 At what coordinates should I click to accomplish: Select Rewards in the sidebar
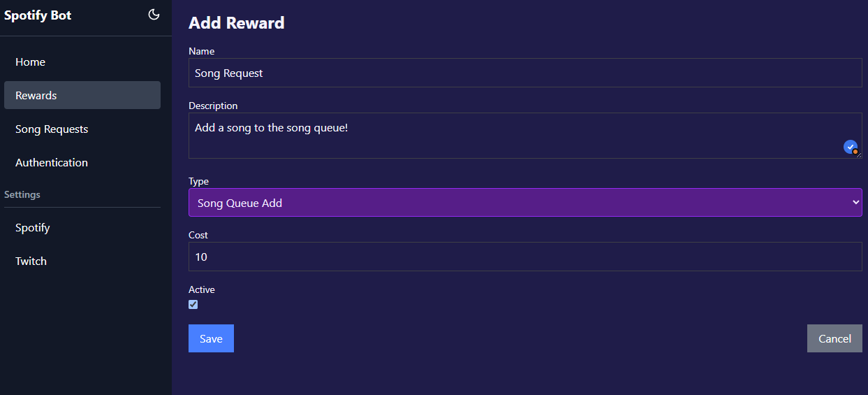(x=82, y=95)
